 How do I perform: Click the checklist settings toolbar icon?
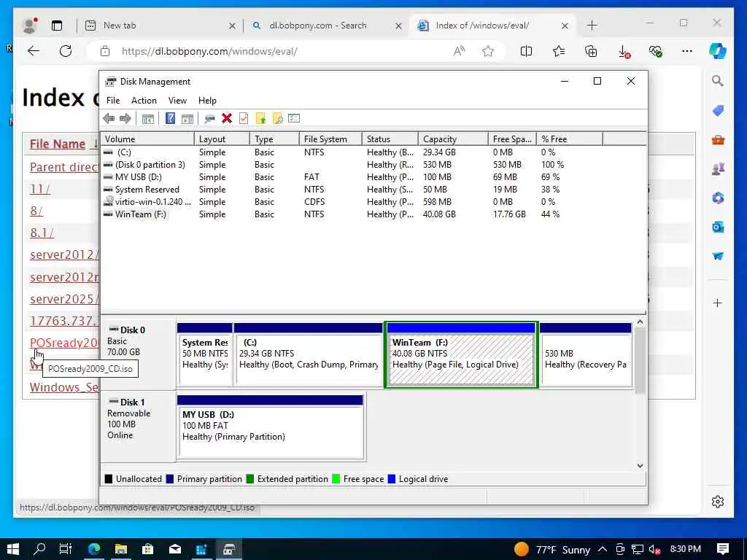[x=294, y=119]
